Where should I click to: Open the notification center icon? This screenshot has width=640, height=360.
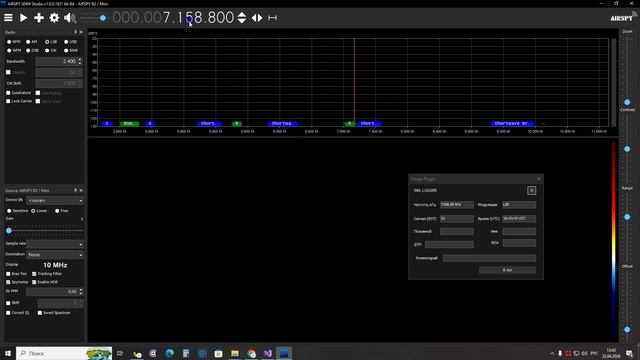(629, 353)
